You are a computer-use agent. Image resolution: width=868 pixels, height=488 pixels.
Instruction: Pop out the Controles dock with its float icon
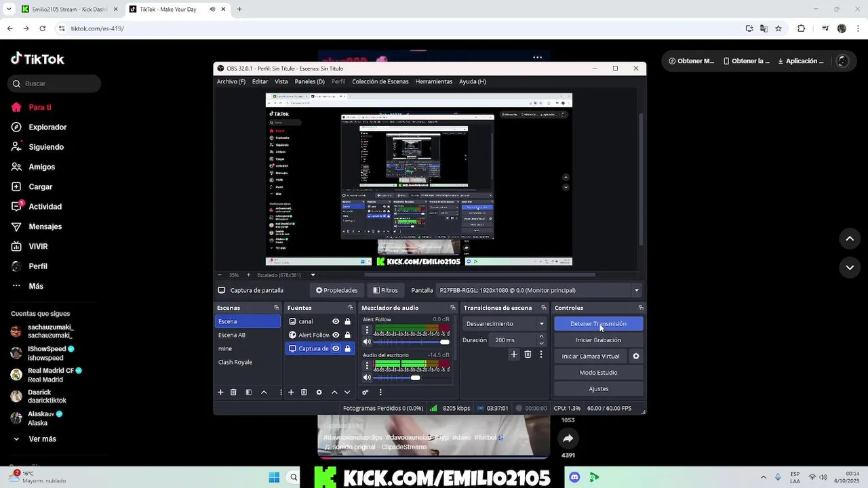(640, 308)
